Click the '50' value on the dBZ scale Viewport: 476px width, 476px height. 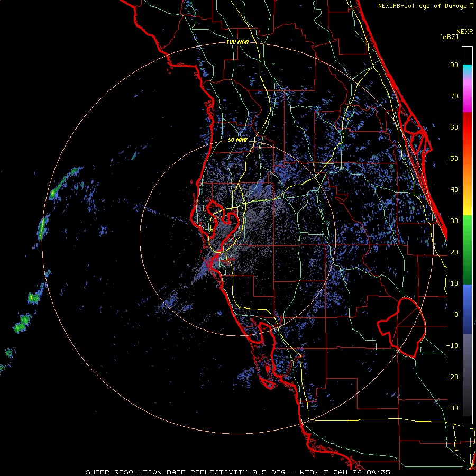(454, 159)
